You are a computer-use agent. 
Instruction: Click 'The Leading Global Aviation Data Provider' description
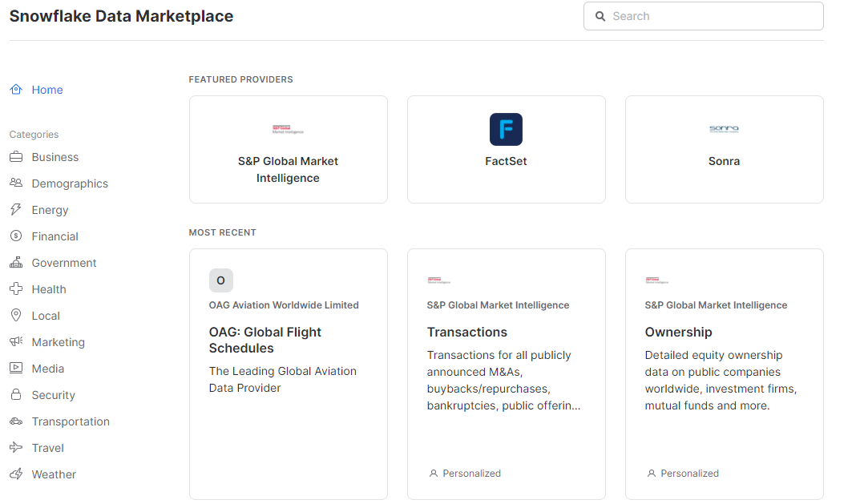(283, 380)
